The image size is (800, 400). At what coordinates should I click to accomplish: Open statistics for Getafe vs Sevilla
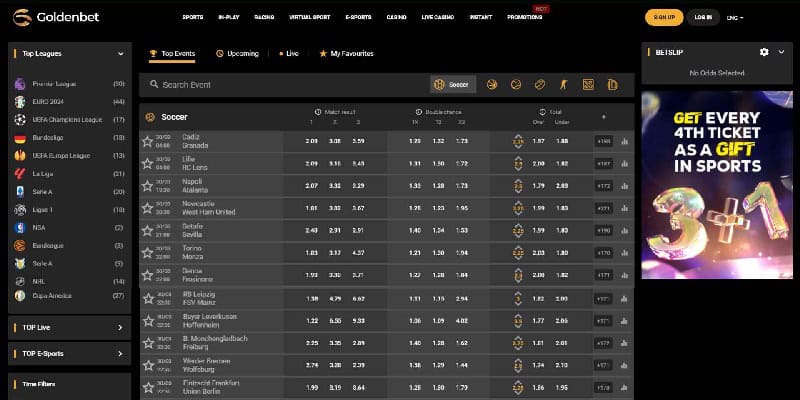coord(624,231)
